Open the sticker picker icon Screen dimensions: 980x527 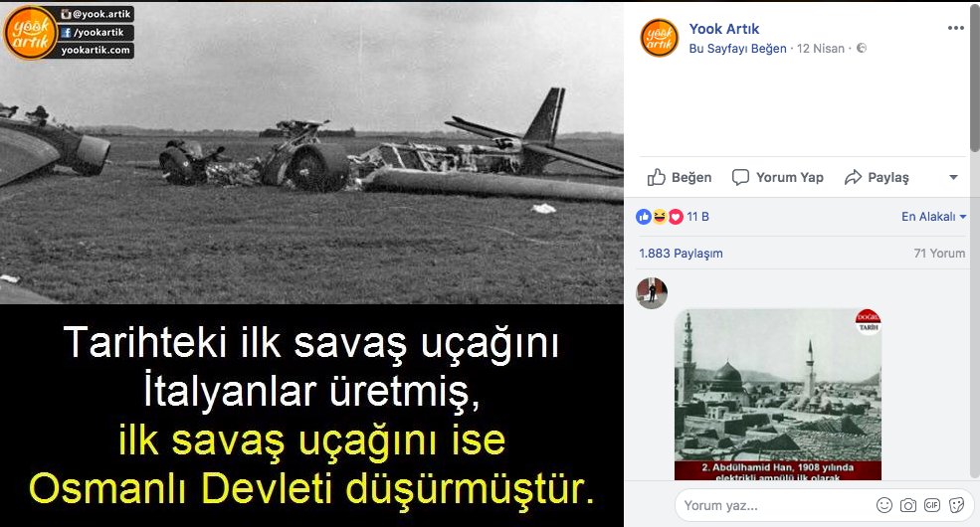956,505
